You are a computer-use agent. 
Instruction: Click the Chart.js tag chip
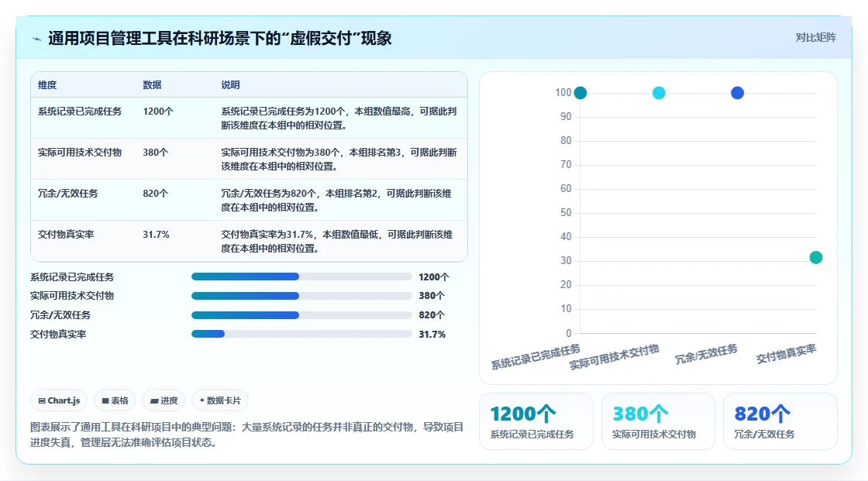(59, 400)
